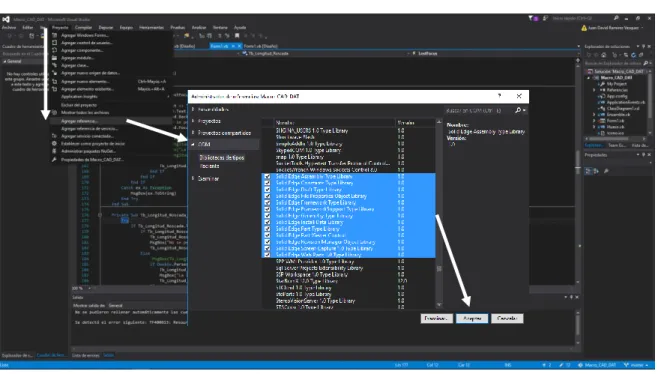Click the NuGet package icon in the Proyecto menu
Image resolution: width=658 pixels, height=374 pixels.
(x=55, y=151)
